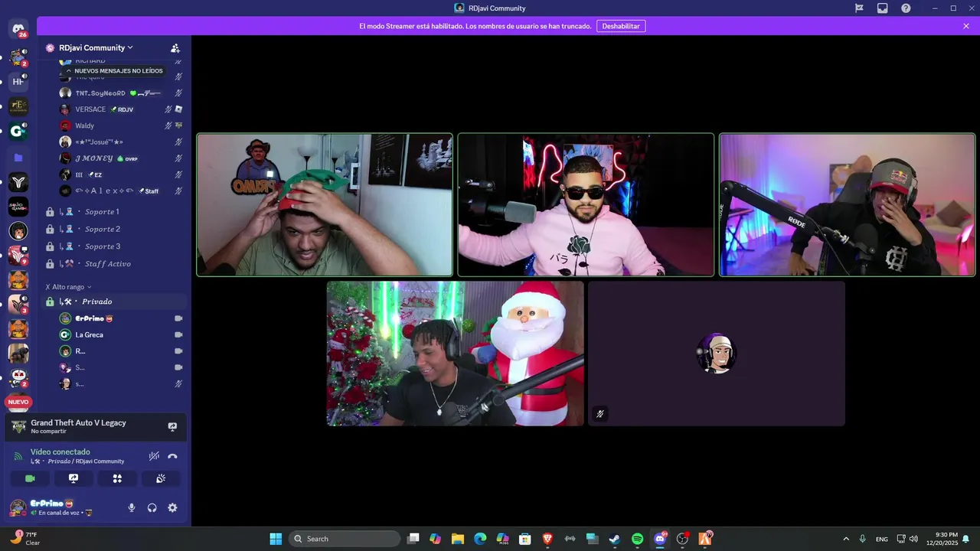Open Discord direct messages home icon
The height and width of the screenshot is (551, 980).
click(18, 29)
